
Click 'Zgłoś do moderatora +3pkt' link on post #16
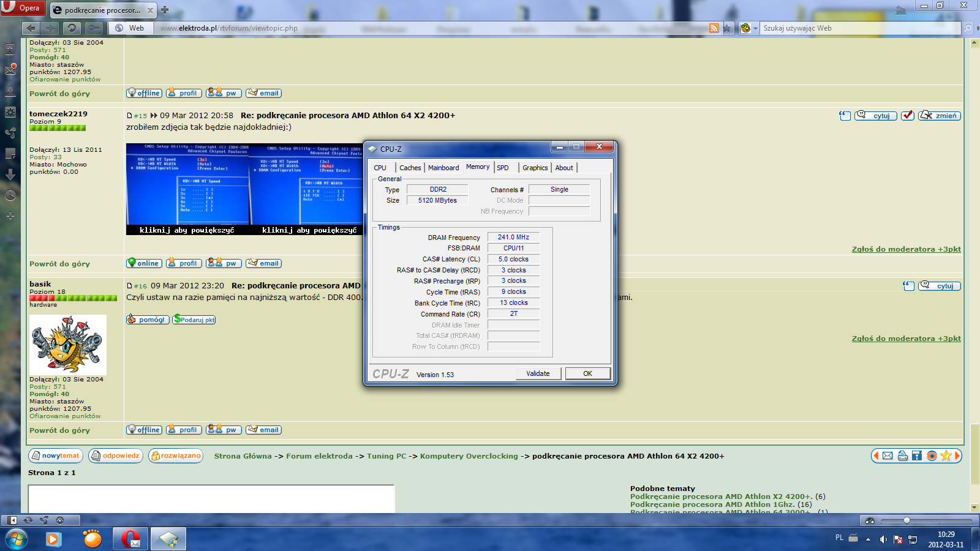906,339
